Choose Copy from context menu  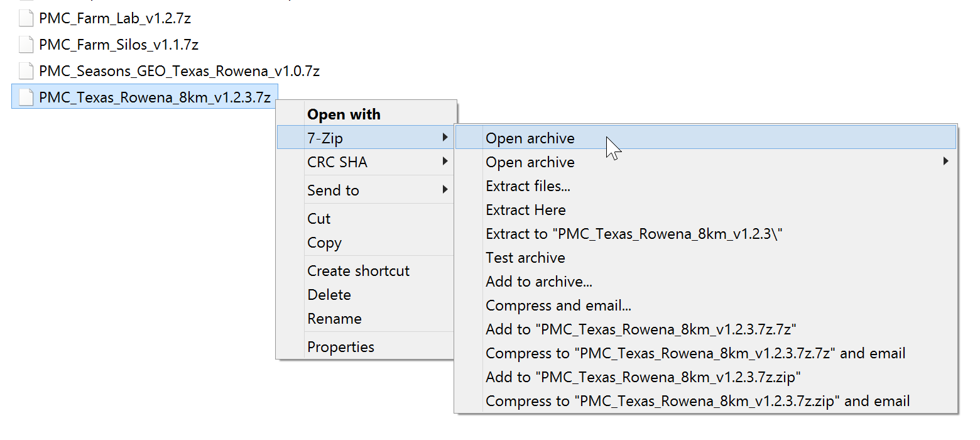(365, 243)
